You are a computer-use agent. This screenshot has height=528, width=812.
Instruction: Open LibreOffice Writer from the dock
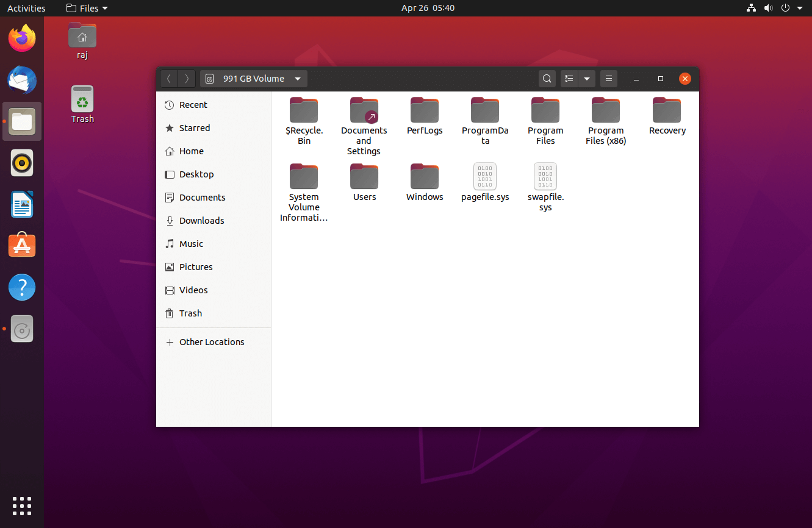pyautogui.click(x=22, y=204)
